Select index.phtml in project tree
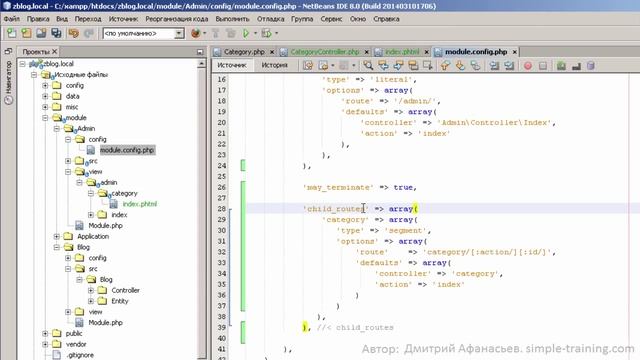 tap(140, 204)
